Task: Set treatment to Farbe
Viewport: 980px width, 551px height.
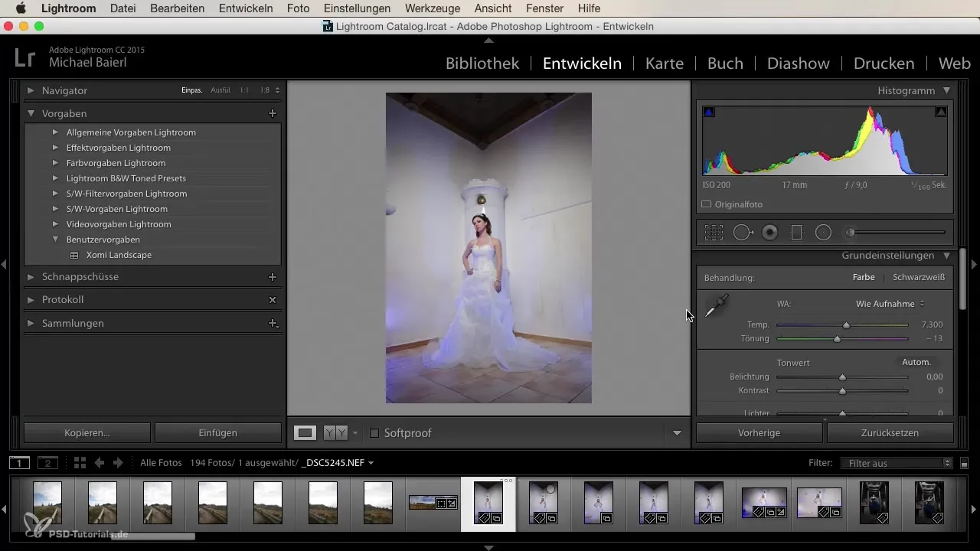Action: click(864, 277)
